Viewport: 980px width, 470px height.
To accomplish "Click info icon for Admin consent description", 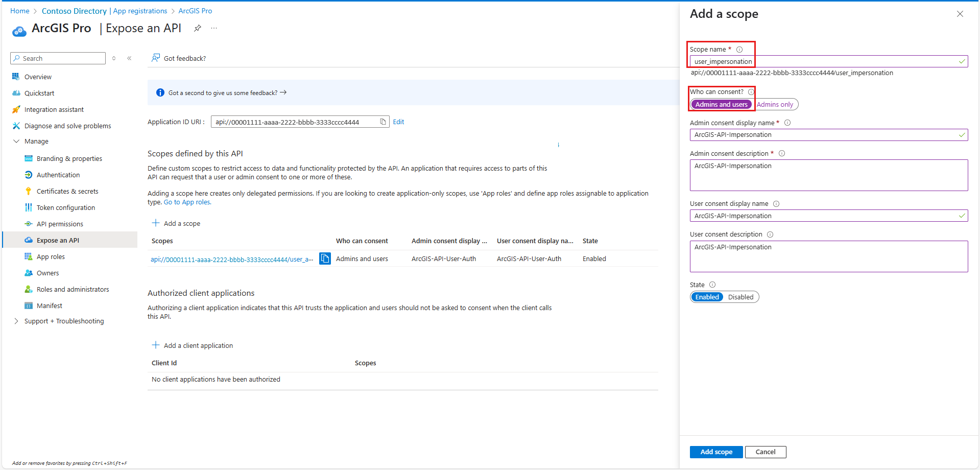I will (782, 153).
